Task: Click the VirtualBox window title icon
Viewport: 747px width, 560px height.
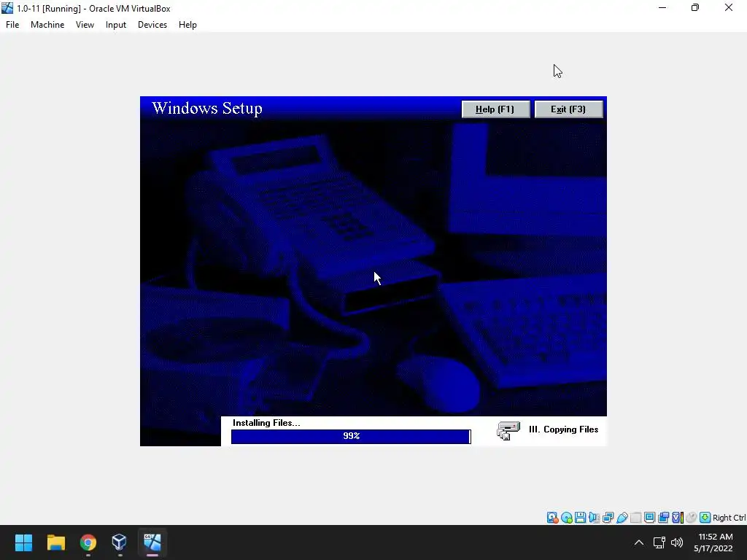Action: point(7,8)
